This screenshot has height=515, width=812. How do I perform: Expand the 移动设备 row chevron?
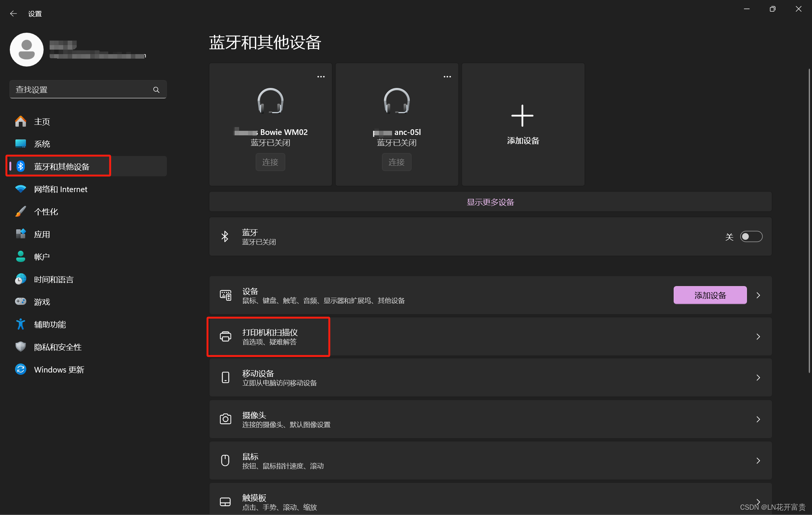[x=758, y=378]
